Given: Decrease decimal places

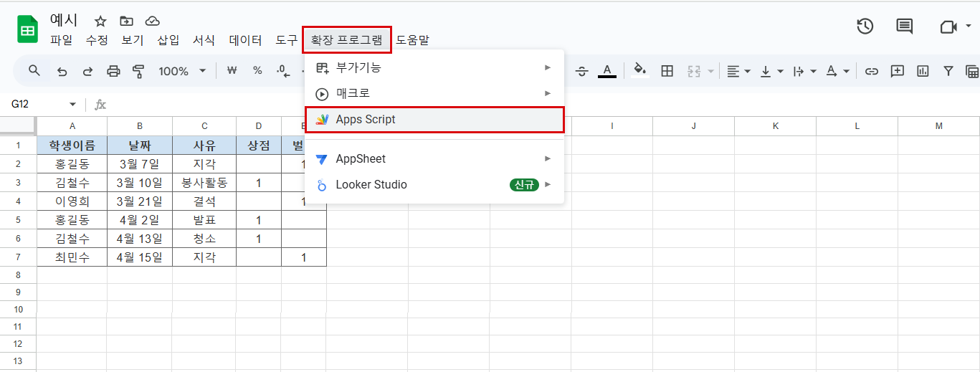Looking at the screenshot, I should (283, 71).
